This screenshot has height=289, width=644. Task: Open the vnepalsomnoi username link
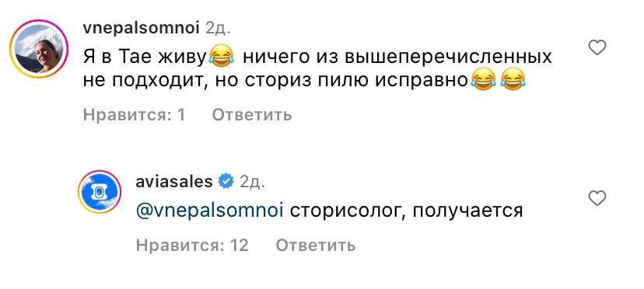tap(141, 28)
